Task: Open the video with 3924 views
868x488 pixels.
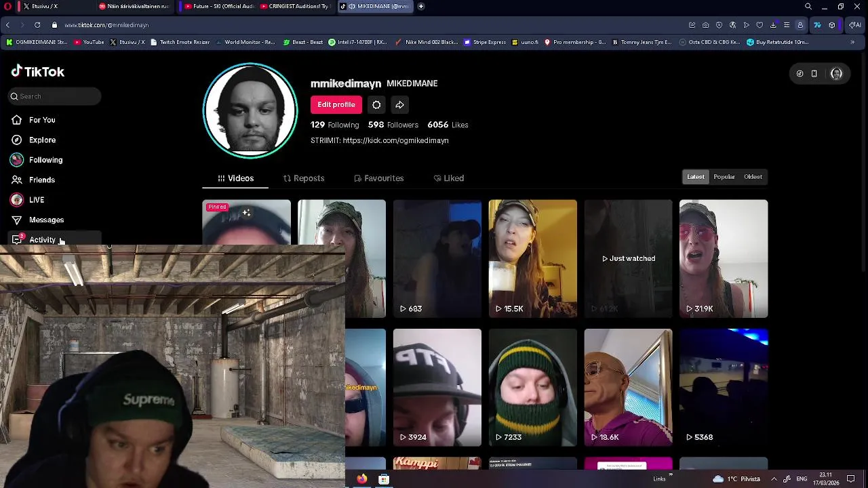Action: pyautogui.click(x=437, y=388)
